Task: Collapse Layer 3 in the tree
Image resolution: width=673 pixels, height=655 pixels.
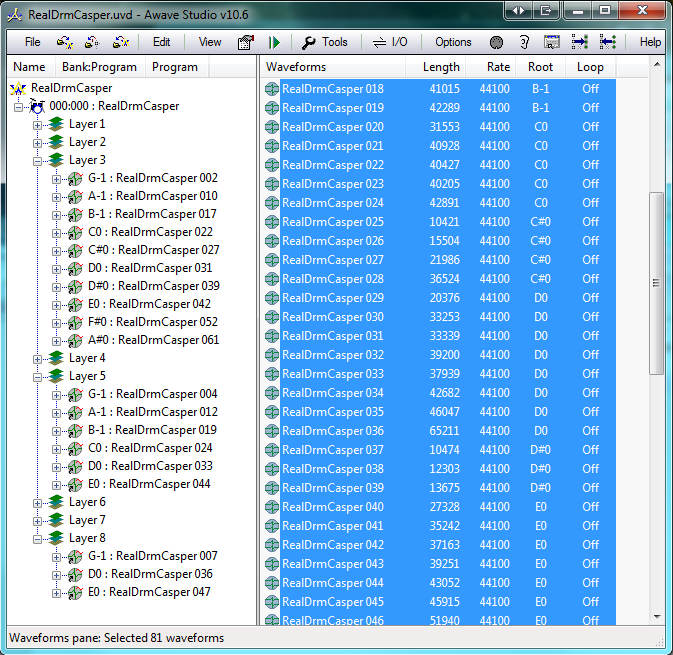Action: [x=38, y=160]
